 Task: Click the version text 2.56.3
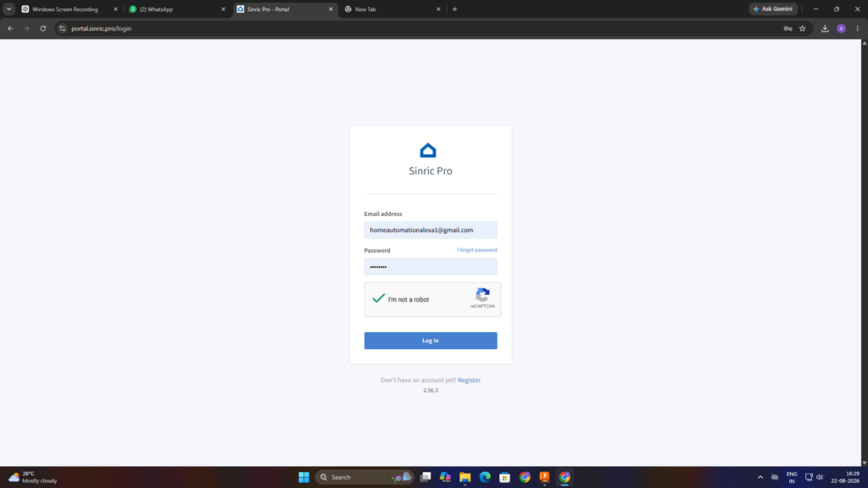[x=431, y=390]
